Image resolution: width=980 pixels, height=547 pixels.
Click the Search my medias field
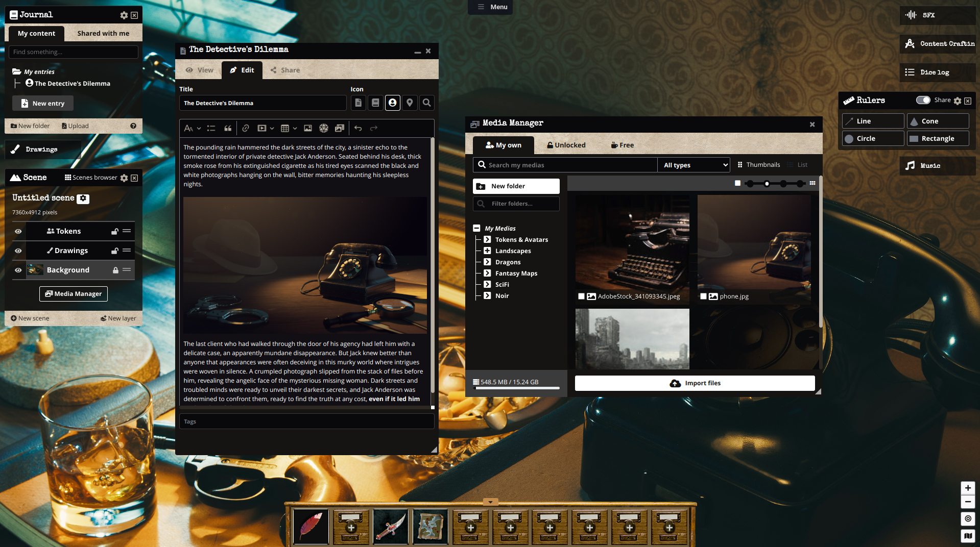pos(567,165)
